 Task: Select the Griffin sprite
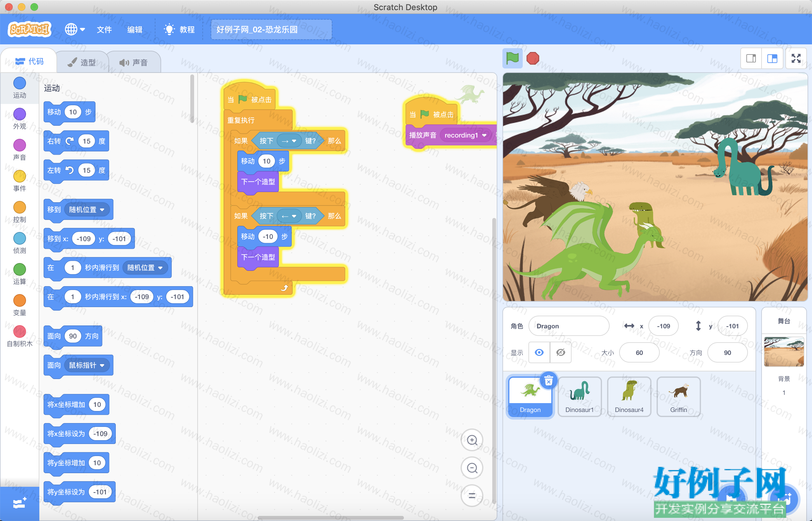(678, 397)
